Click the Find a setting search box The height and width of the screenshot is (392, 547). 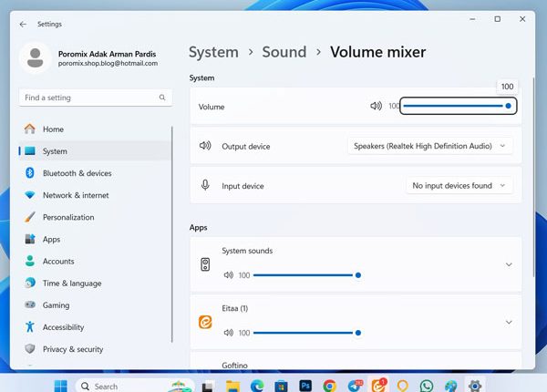click(95, 98)
